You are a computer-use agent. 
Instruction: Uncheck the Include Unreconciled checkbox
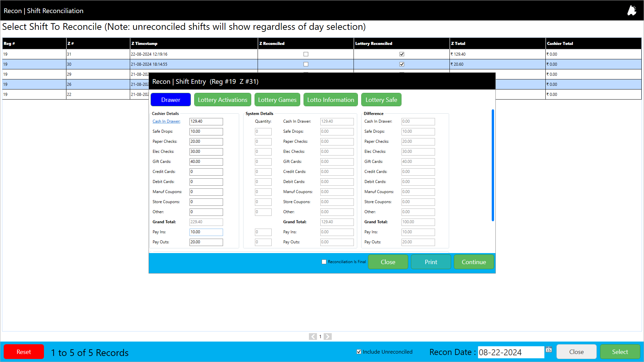coord(359,352)
